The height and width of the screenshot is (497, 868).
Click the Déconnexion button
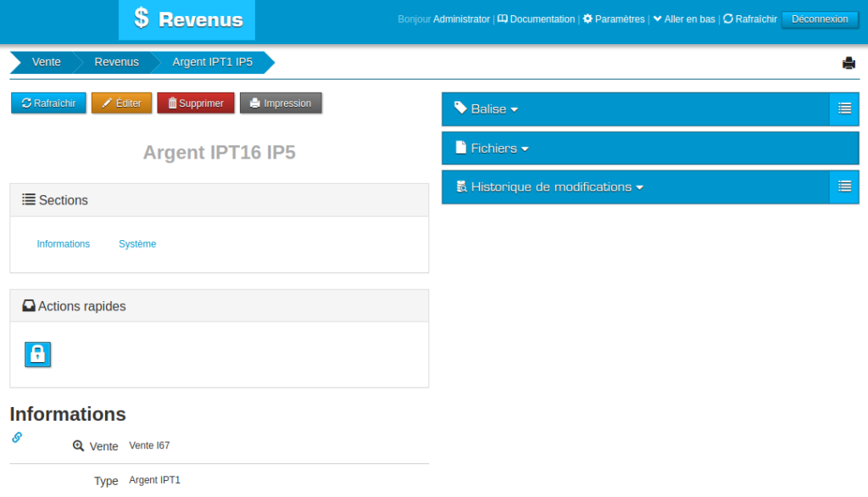[x=819, y=19]
